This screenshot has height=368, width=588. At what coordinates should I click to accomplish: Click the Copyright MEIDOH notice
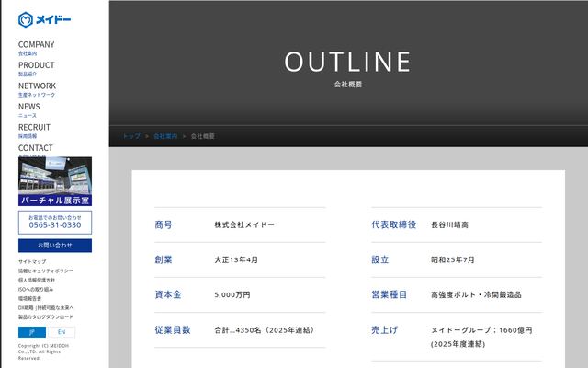click(x=43, y=351)
